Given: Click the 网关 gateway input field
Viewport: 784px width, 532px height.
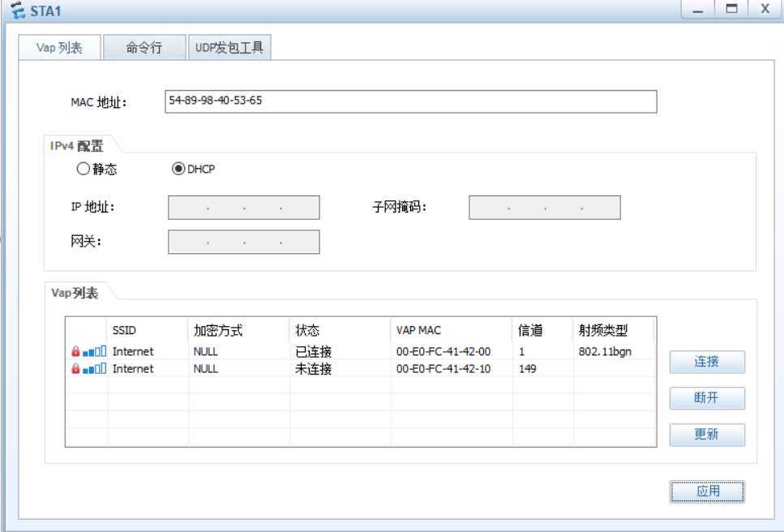Looking at the screenshot, I should [x=243, y=242].
